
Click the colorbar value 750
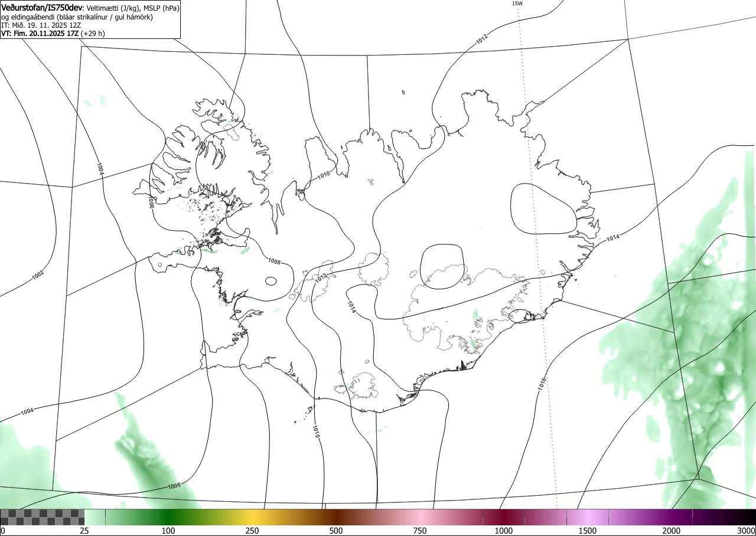pos(420,531)
